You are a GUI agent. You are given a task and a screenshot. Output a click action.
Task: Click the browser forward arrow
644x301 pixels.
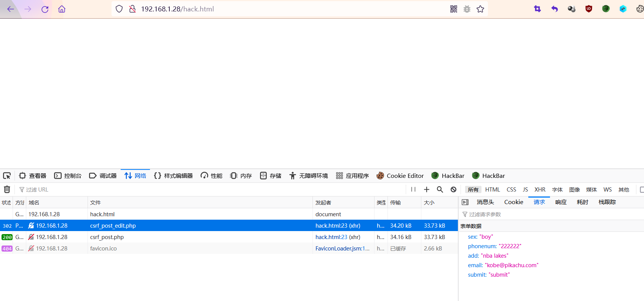[28, 9]
